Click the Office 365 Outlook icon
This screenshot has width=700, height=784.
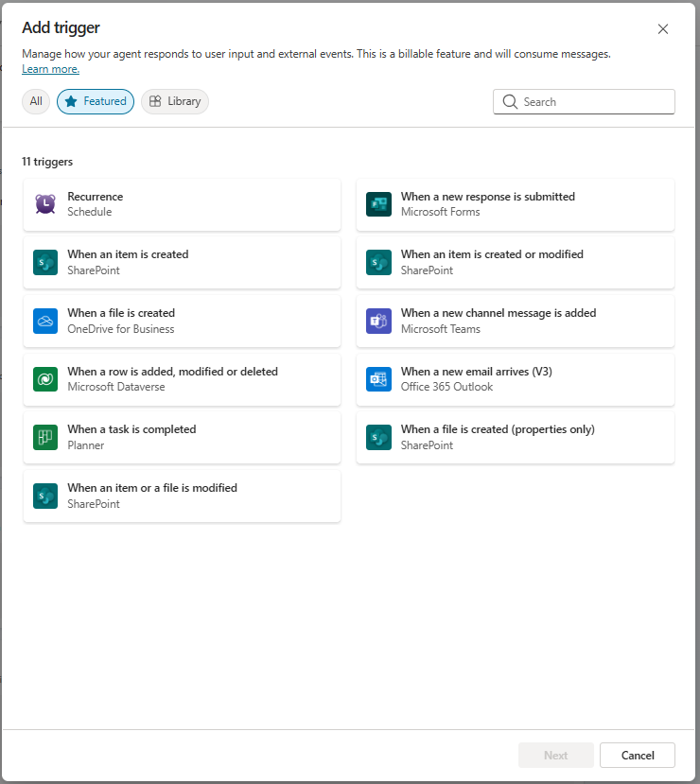tap(378, 379)
